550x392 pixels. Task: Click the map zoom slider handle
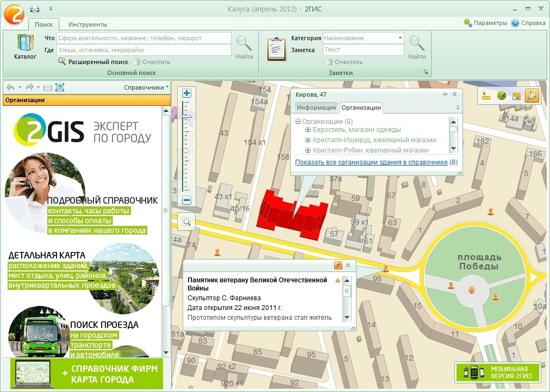(x=187, y=116)
